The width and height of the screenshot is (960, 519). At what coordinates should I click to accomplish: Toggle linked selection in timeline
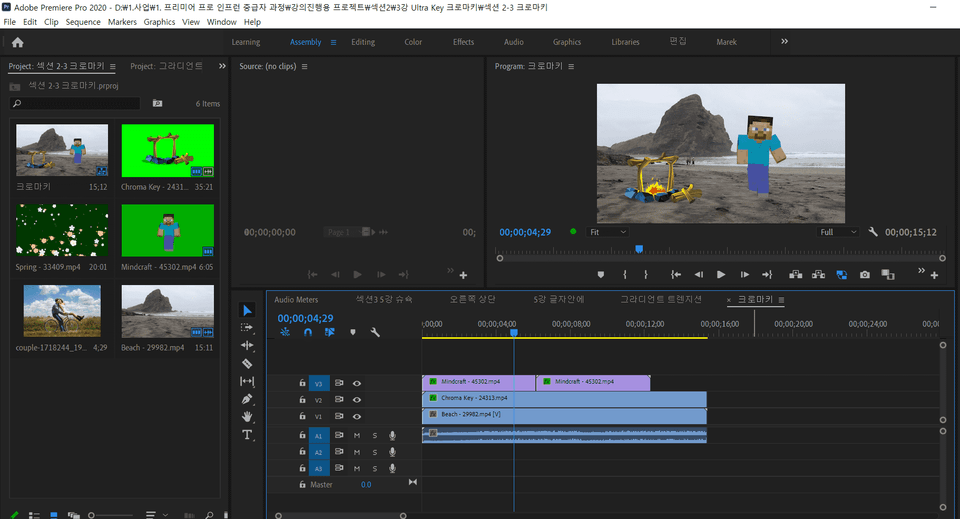[x=329, y=332]
